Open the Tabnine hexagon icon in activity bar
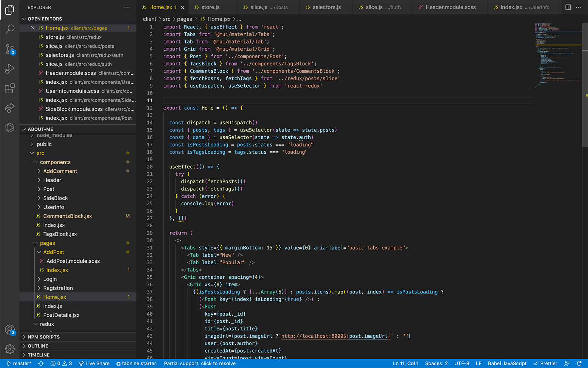588x368 pixels. coord(10,128)
